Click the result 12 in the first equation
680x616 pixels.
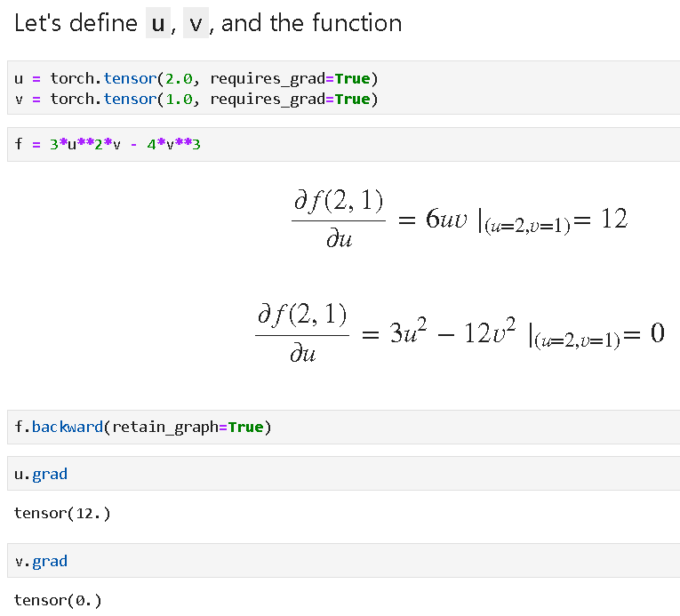point(613,219)
